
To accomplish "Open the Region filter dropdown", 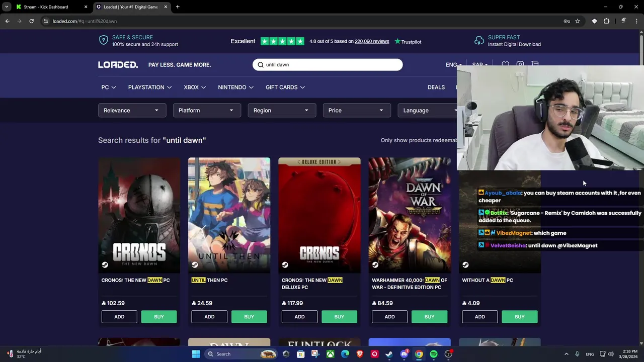I will (282, 111).
